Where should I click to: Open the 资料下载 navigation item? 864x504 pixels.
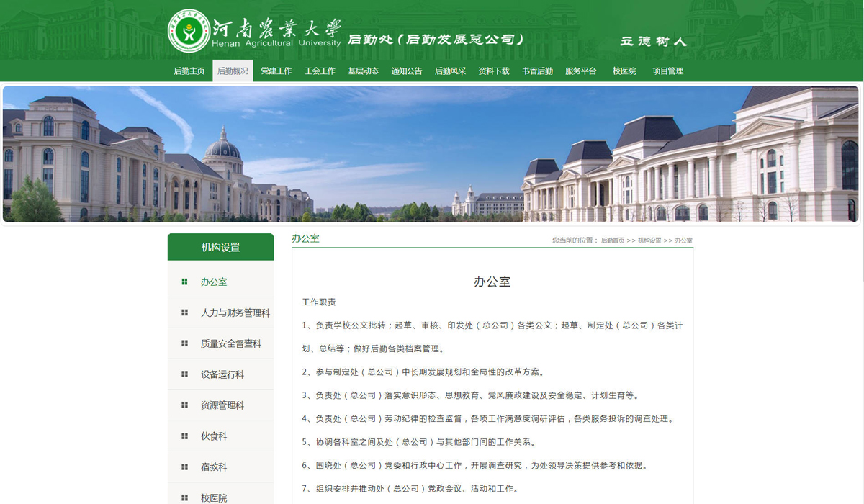click(494, 71)
